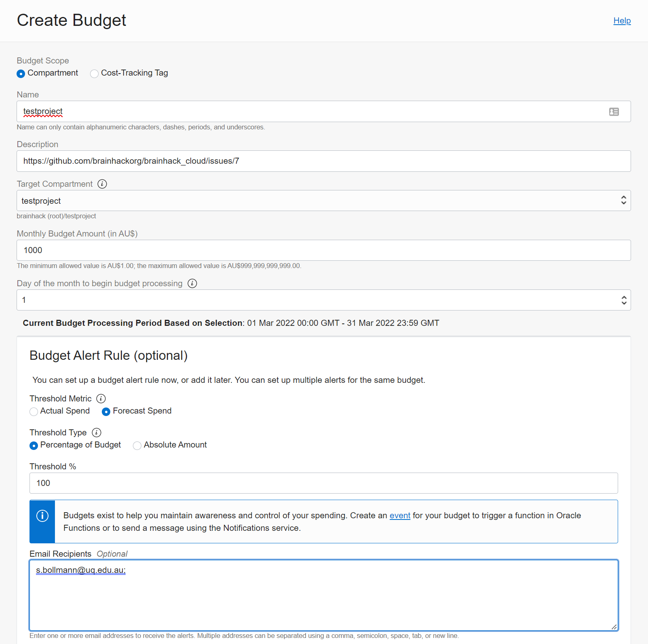This screenshot has height=644, width=648.
Task: Open Target Compartment info icon
Action: tap(102, 184)
